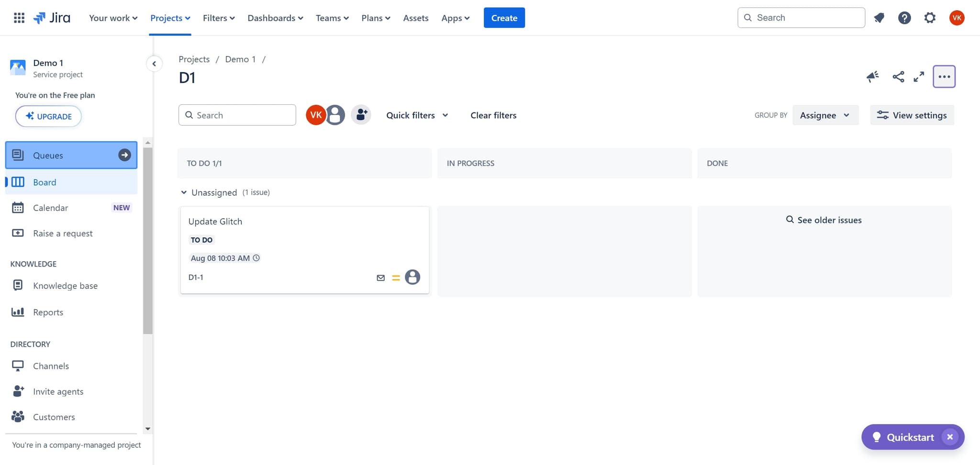Toggle the VK assignee avatar filter
This screenshot has height=465, width=980.
click(315, 115)
